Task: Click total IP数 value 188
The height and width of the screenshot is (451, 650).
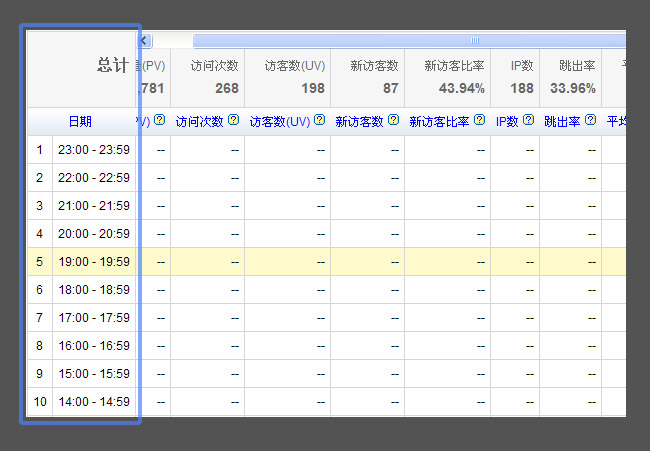Action: 522,88
